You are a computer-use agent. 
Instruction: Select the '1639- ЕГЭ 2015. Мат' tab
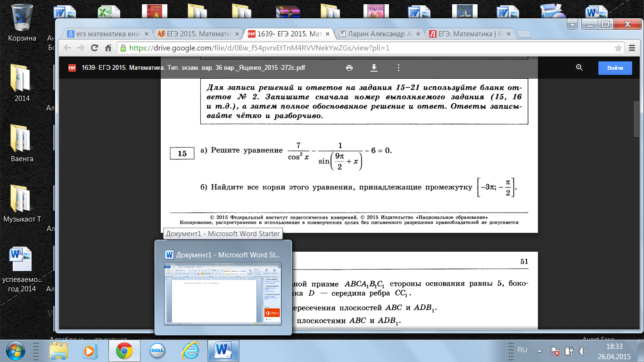click(x=289, y=34)
